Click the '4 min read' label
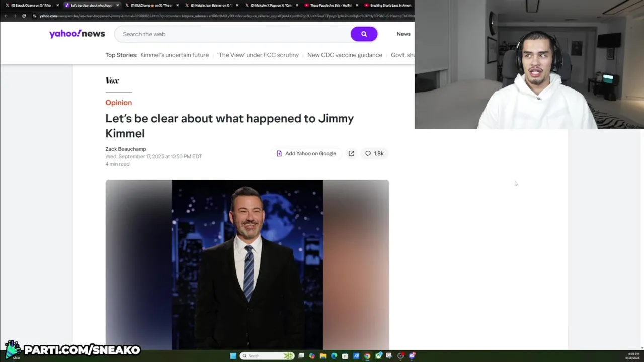644x362 pixels. 117,164
